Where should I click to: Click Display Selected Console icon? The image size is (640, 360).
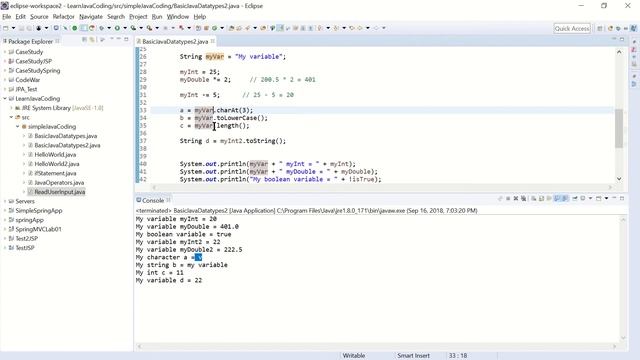coord(583,198)
